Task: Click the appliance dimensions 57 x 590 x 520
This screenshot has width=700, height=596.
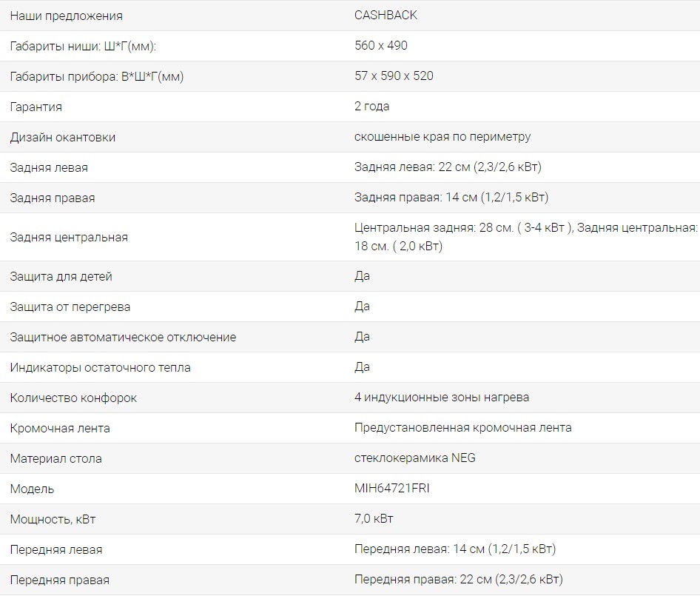Action: (x=394, y=76)
